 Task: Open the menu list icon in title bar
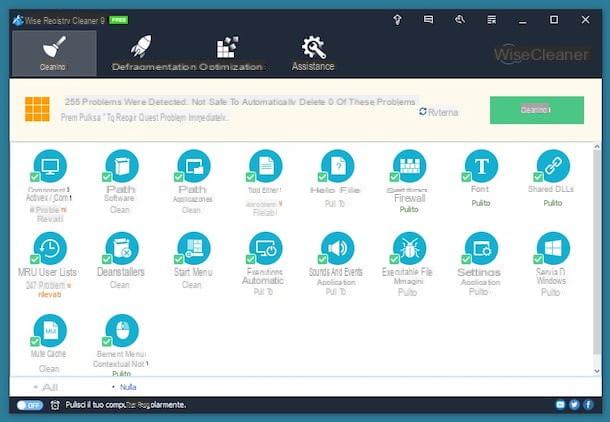[x=492, y=19]
